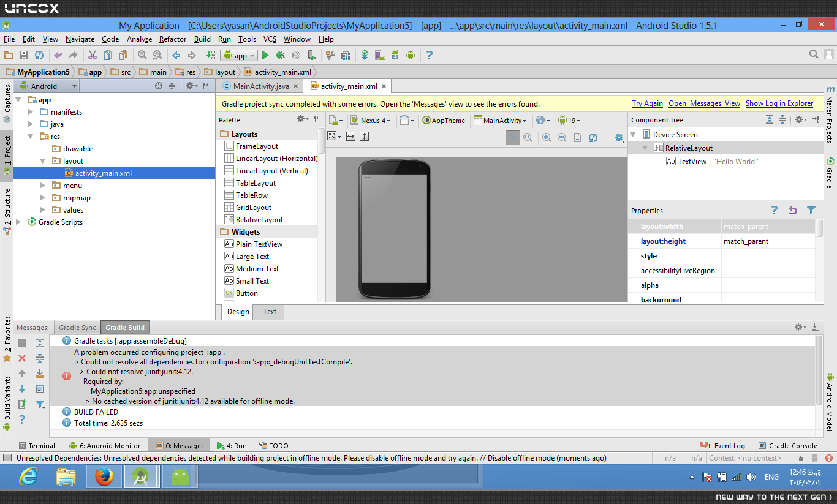837x504 pixels.
Task: Click Restore Properties default undo icon
Action: tap(793, 210)
